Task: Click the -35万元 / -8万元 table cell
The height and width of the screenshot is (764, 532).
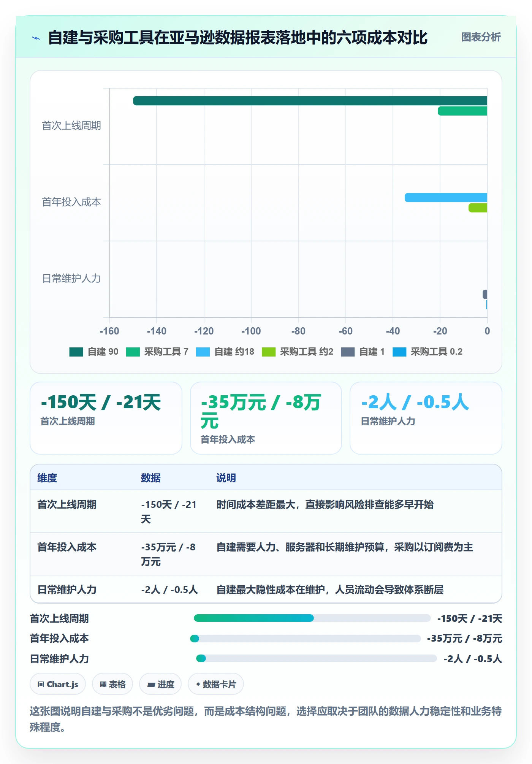Action: point(168,554)
